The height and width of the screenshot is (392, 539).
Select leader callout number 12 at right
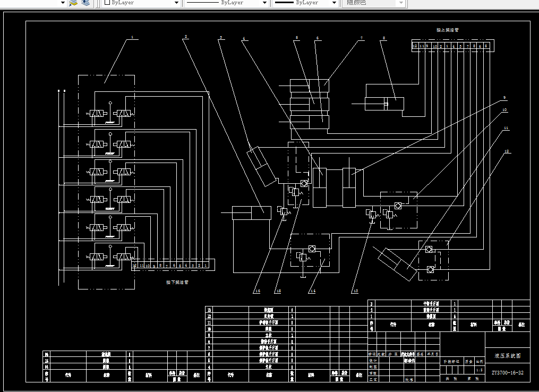click(x=507, y=151)
